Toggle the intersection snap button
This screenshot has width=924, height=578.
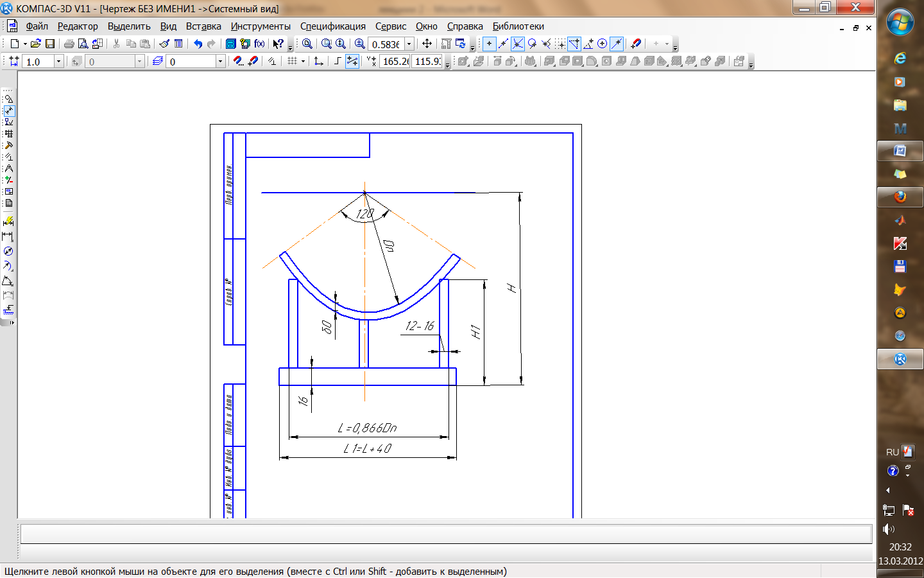coord(518,44)
